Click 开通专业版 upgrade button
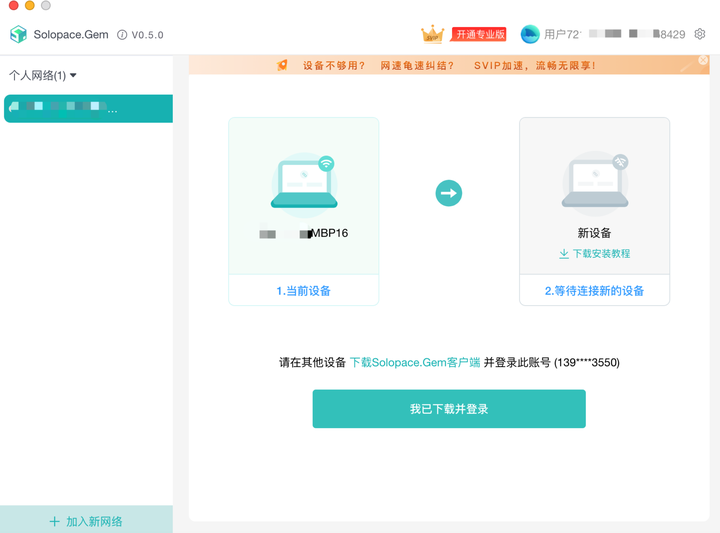 click(479, 34)
